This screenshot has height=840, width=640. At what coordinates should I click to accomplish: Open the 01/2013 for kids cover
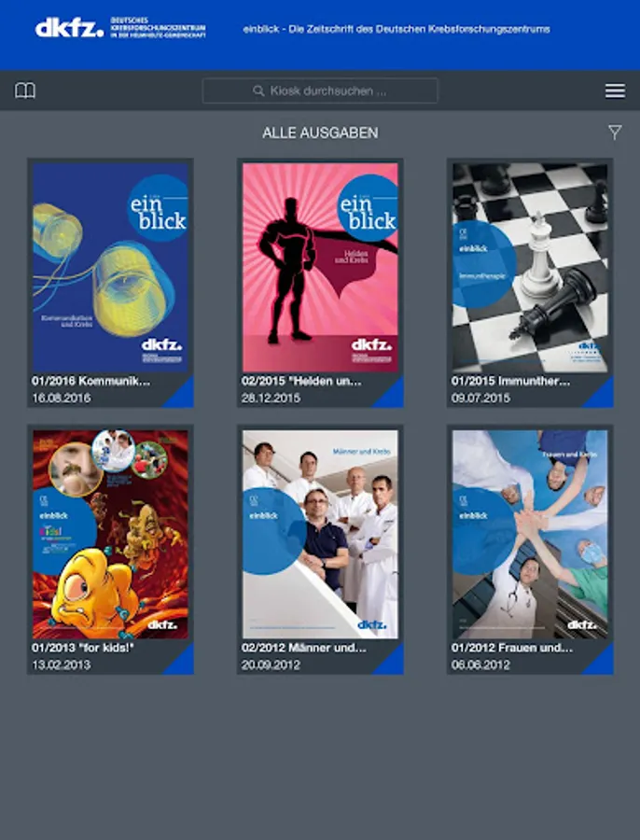(110, 534)
